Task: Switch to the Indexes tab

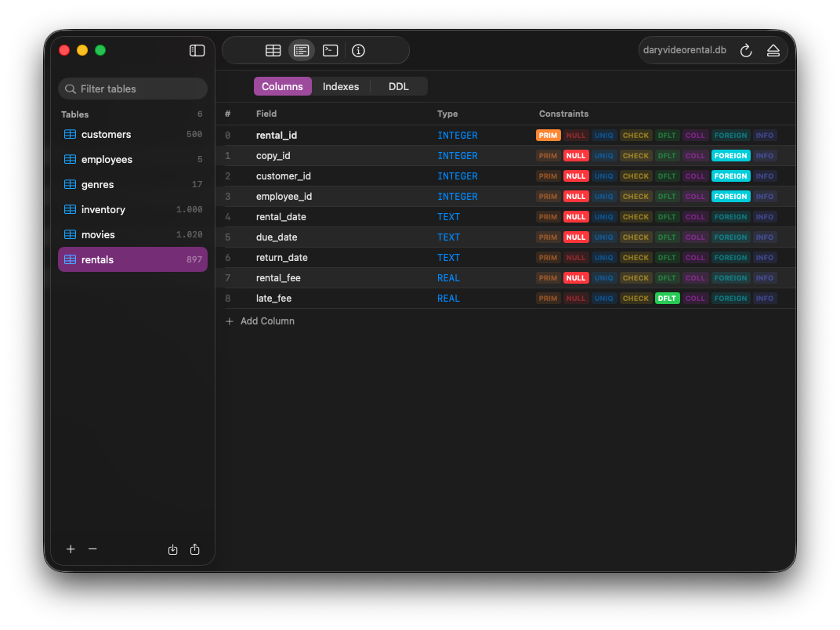Action: pos(341,86)
